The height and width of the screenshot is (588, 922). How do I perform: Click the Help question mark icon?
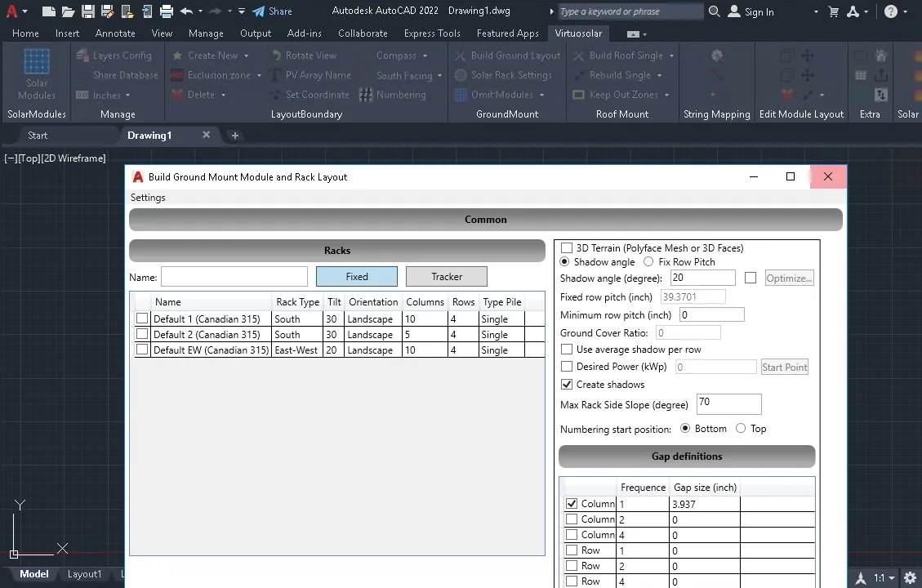tap(891, 11)
